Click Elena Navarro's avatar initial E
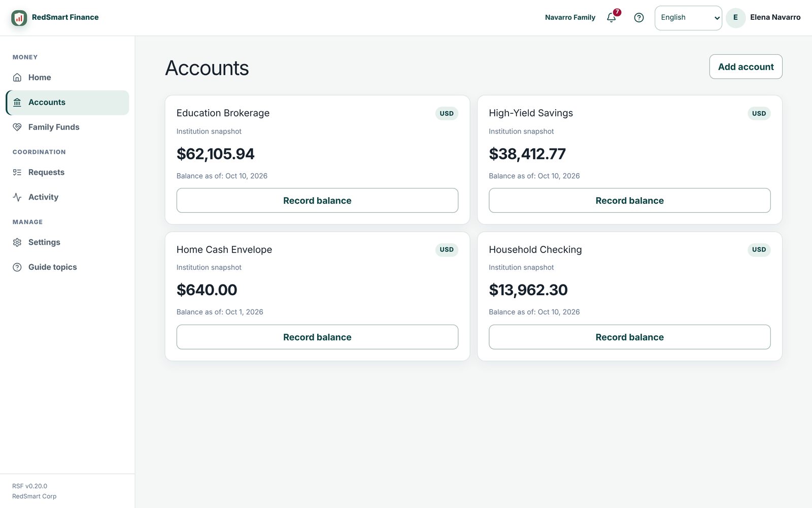Screen dimensions: 812x508 [735, 18]
